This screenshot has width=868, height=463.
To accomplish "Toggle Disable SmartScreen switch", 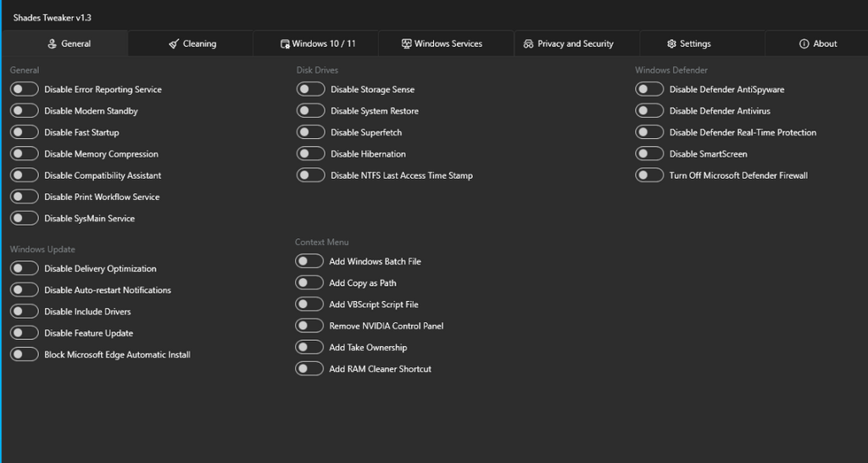I will pos(649,154).
